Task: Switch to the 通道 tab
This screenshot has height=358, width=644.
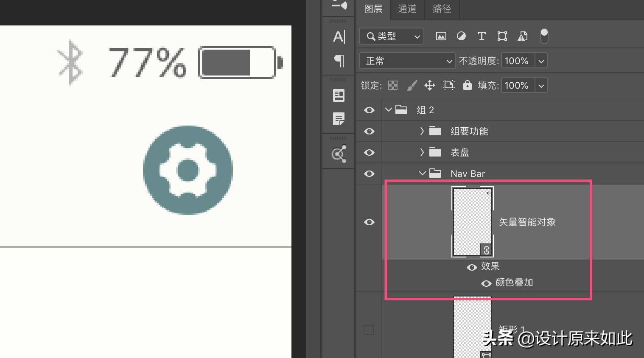Action: (x=407, y=9)
